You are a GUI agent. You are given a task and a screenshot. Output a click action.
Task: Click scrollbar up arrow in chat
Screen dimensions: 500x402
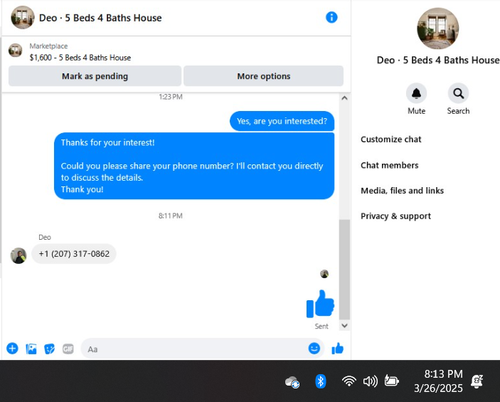pos(345,98)
